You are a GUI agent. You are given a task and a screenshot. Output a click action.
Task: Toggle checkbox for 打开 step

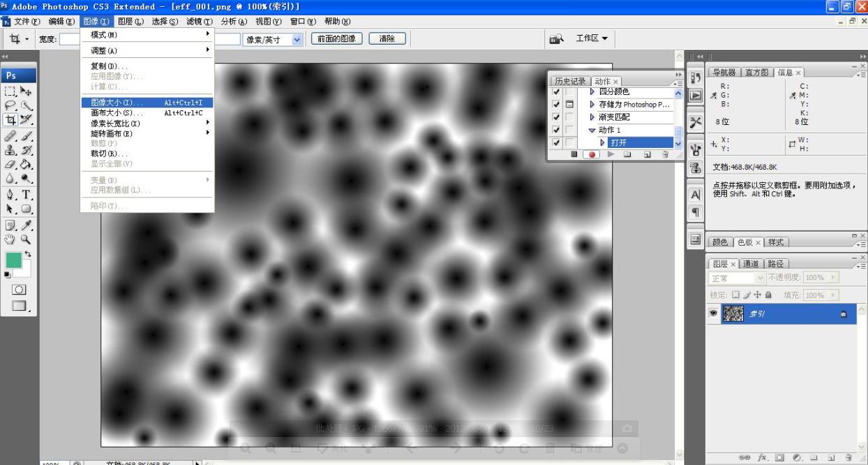click(x=556, y=142)
